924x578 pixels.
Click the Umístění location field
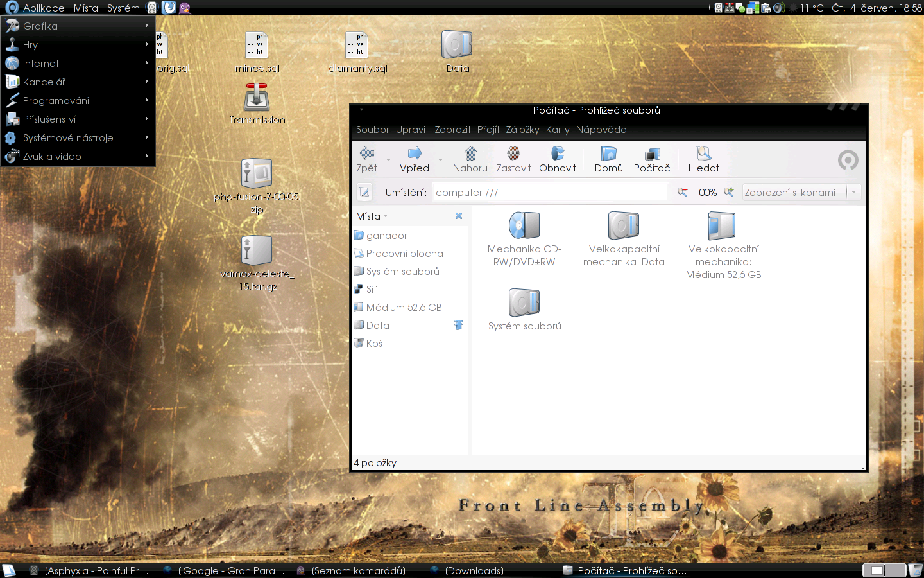point(550,192)
